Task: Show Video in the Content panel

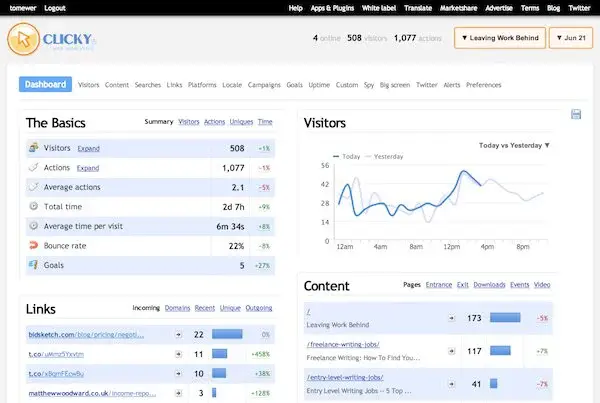Action: click(x=542, y=285)
